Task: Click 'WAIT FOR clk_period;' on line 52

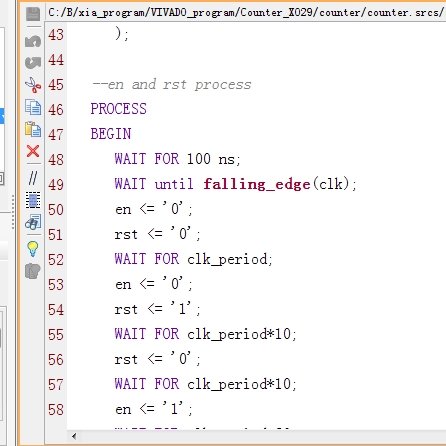Action: pyautogui.click(x=194, y=259)
